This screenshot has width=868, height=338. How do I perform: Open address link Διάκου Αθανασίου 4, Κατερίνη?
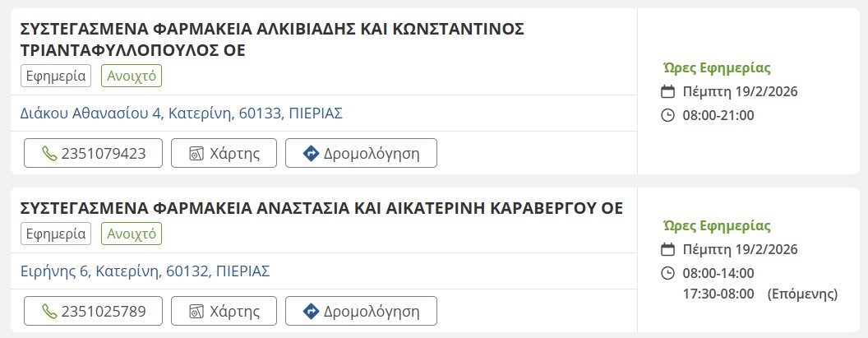tap(181, 113)
